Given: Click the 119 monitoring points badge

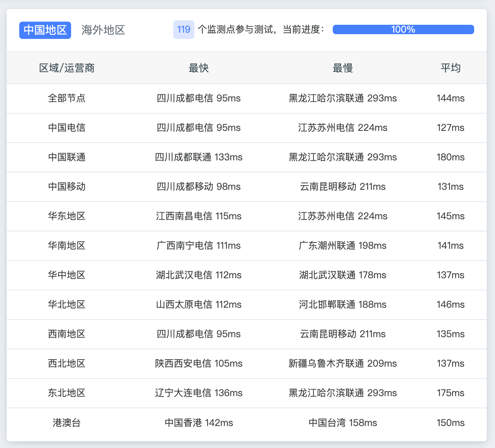Looking at the screenshot, I should pos(183,29).
